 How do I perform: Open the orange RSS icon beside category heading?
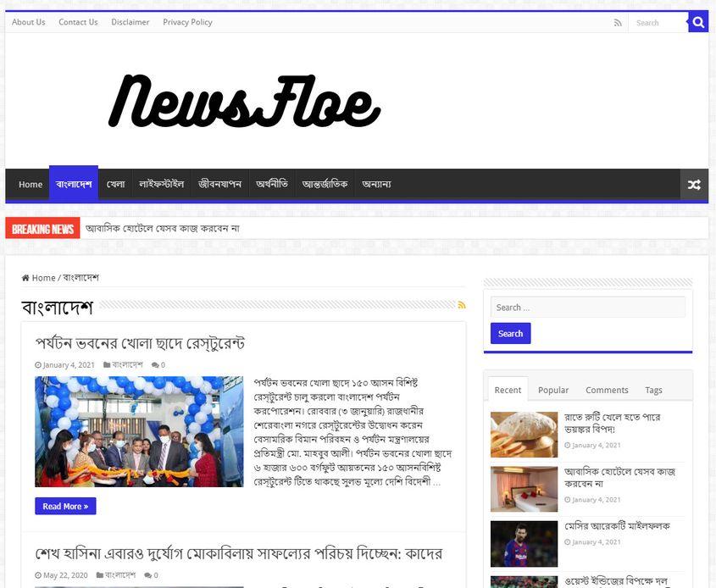coord(462,305)
